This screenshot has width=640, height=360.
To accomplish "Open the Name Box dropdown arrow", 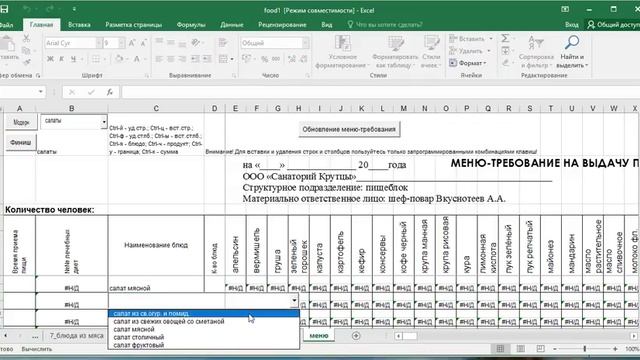I will [x=40, y=91].
